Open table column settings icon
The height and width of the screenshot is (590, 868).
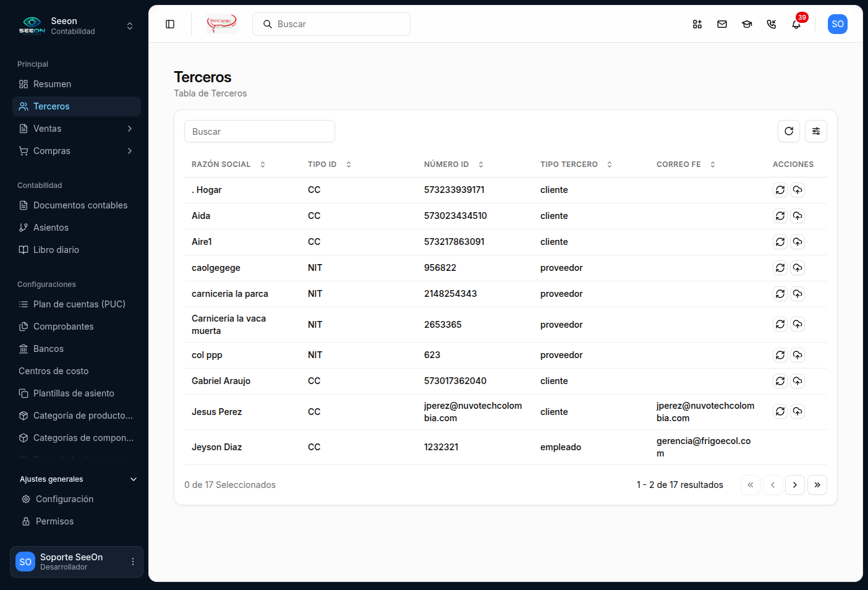816,131
